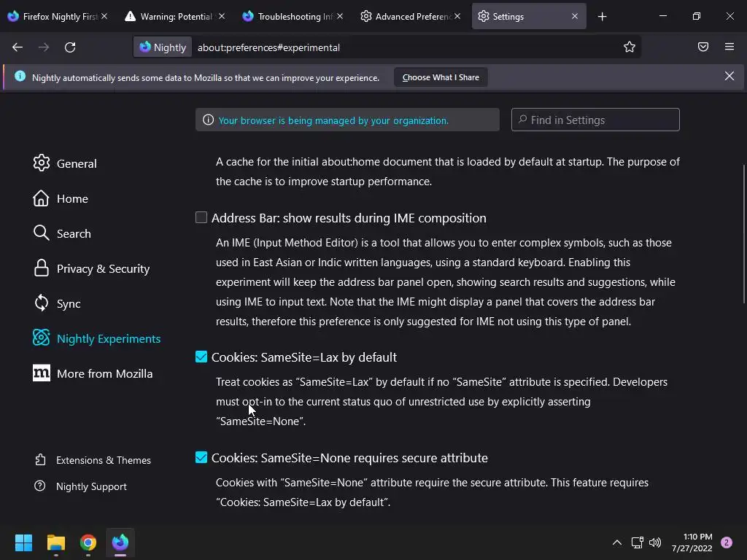Enable Address Bar IME composition results checkbox
The height and width of the screenshot is (560, 747).
point(201,217)
